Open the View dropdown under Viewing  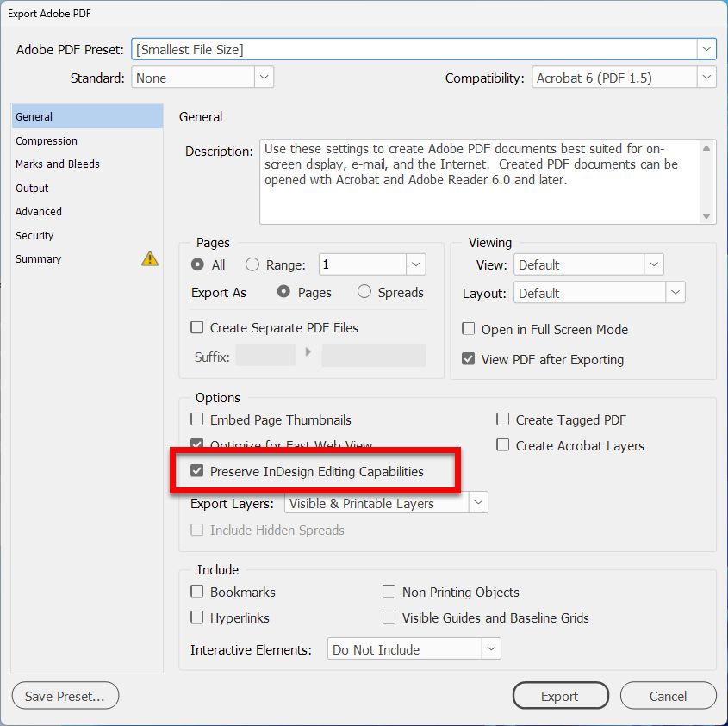[654, 264]
